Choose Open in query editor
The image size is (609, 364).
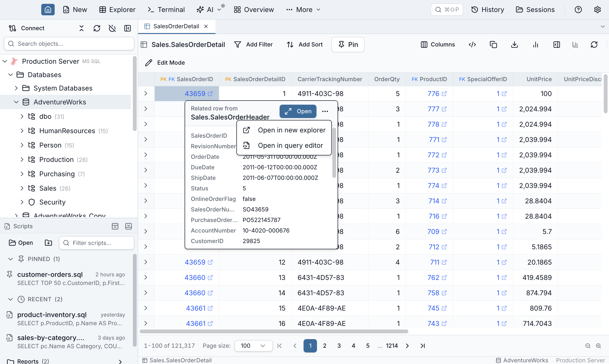point(284,145)
